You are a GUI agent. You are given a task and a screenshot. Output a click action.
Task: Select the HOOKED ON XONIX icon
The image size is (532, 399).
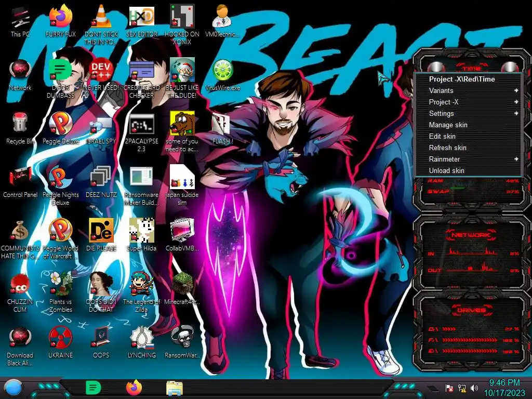coord(182,17)
